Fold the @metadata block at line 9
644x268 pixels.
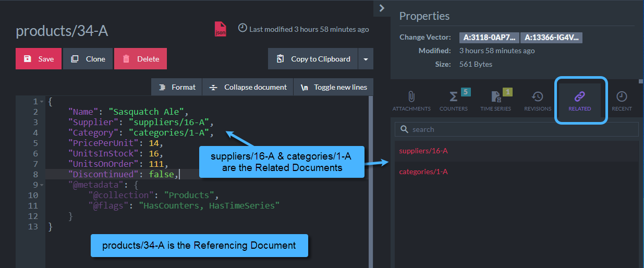41,185
